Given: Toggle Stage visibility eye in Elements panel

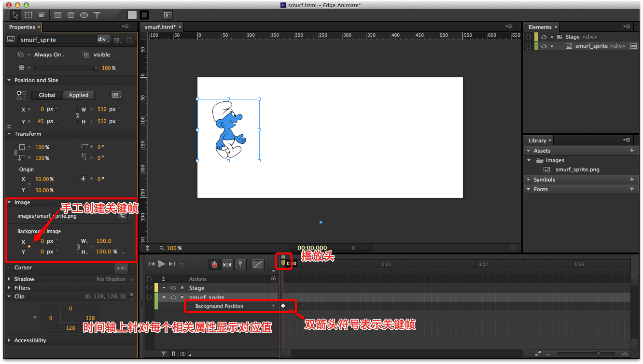Looking at the screenshot, I should [x=544, y=37].
